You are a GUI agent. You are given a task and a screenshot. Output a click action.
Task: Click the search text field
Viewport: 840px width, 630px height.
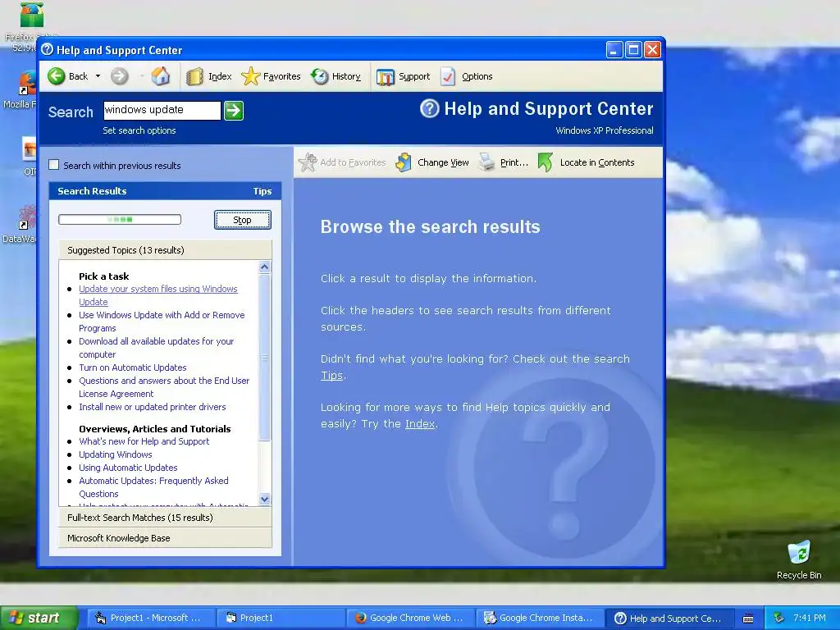(162, 111)
